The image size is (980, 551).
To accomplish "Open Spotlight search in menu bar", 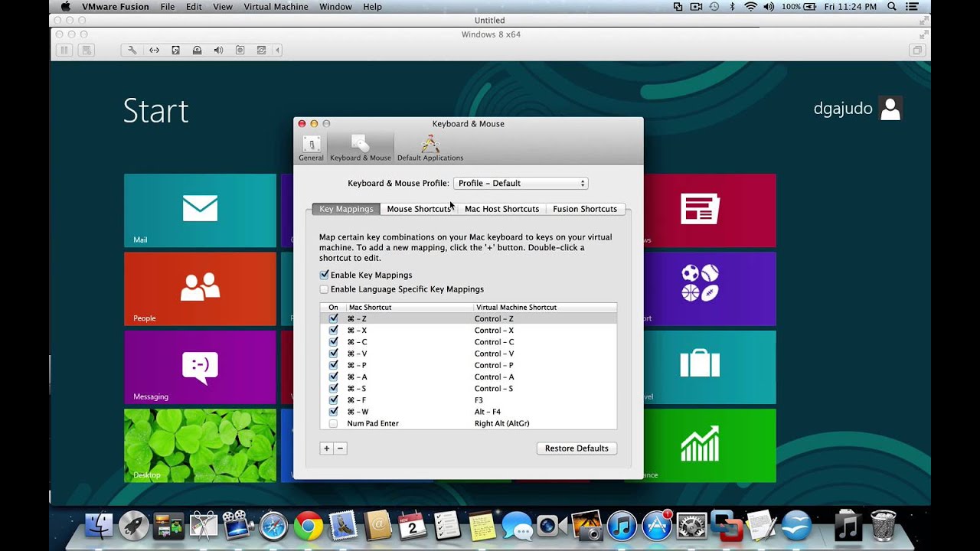I will (x=892, y=7).
